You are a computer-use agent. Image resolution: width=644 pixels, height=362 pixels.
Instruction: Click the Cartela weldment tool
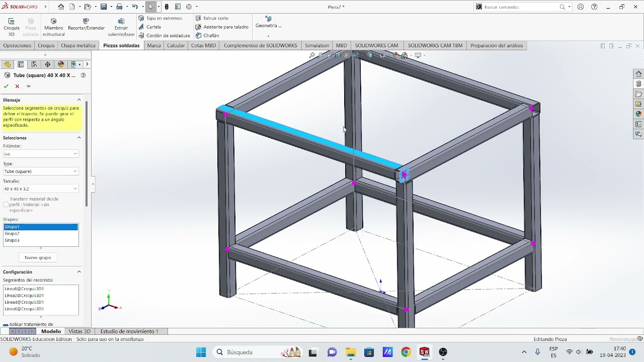coord(150,27)
